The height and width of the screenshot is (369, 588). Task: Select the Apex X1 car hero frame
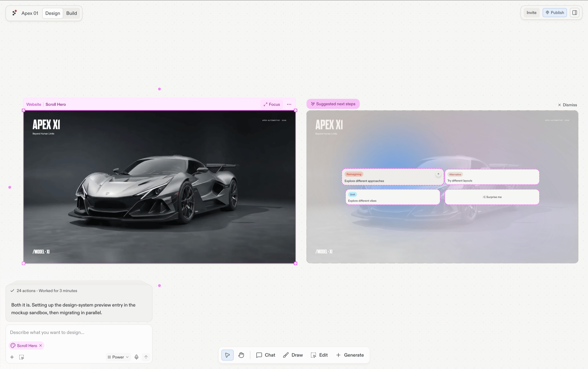point(159,187)
